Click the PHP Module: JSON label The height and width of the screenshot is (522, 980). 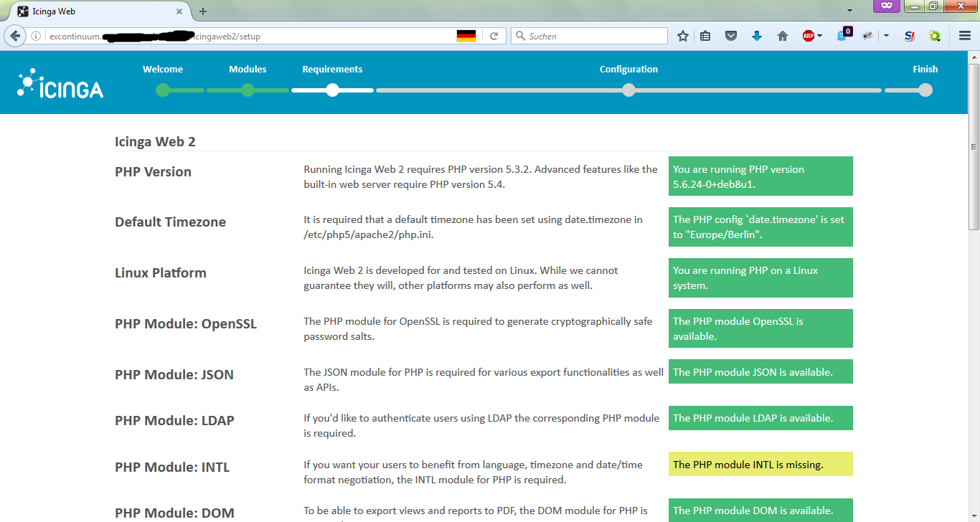[x=174, y=375]
